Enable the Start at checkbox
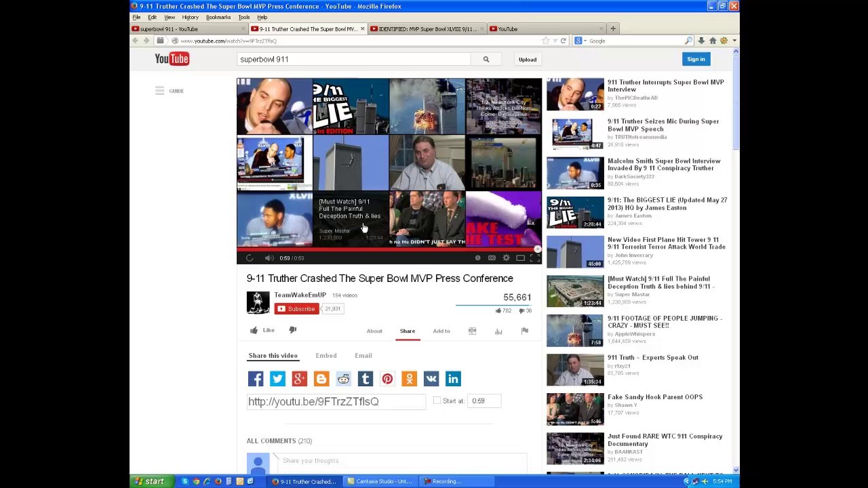The height and width of the screenshot is (488, 868). tap(437, 401)
